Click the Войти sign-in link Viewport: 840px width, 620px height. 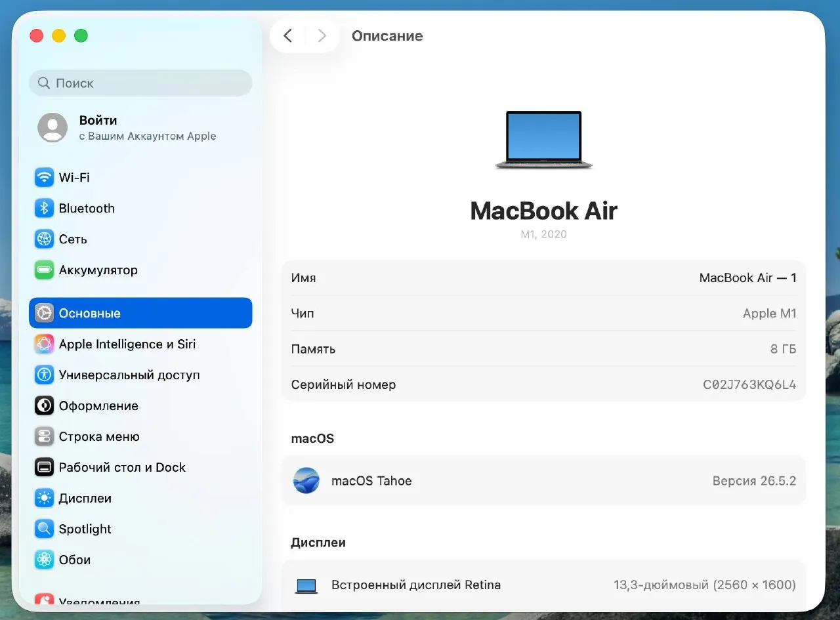click(98, 121)
